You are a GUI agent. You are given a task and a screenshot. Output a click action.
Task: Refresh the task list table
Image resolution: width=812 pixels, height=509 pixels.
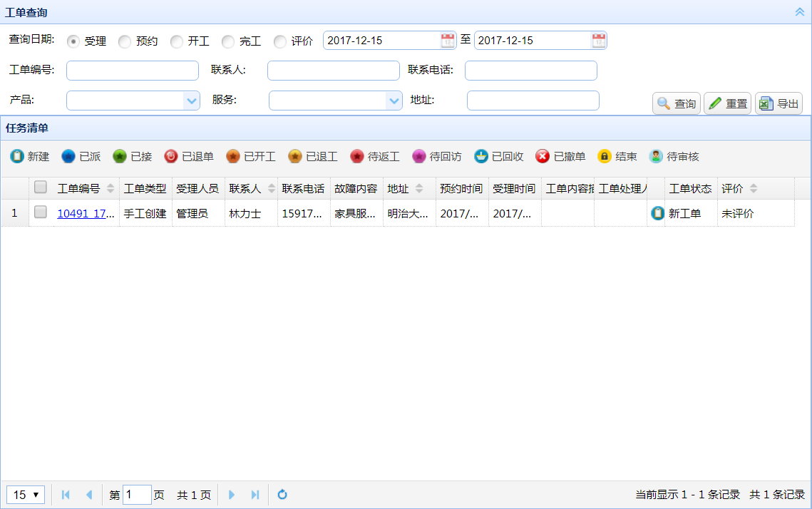(x=282, y=495)
